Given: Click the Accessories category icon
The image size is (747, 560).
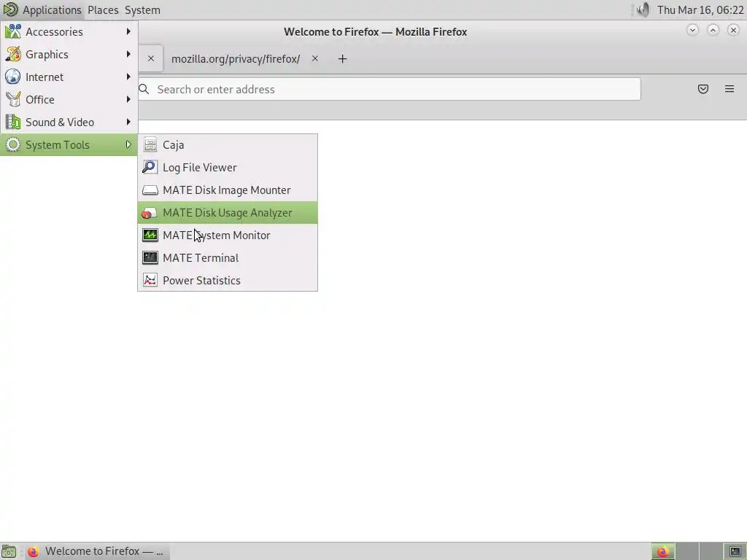Looking at the screenshot, I should click(x=13, y=31).
